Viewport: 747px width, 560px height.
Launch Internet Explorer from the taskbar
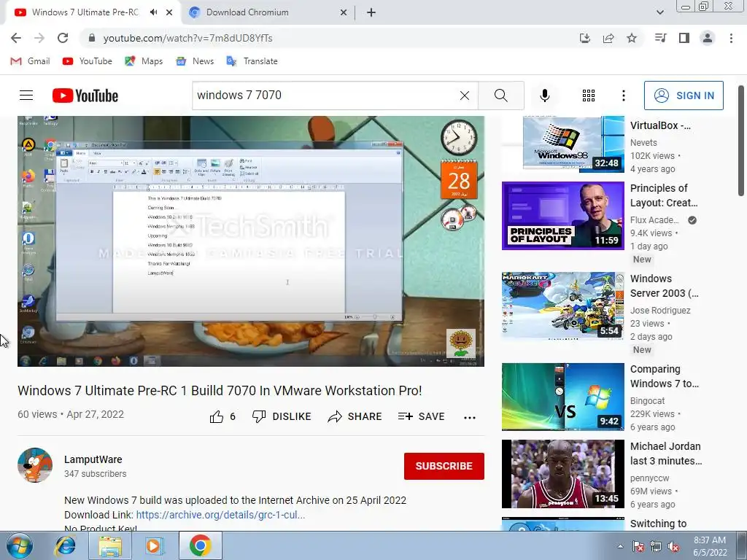(65, 545)
